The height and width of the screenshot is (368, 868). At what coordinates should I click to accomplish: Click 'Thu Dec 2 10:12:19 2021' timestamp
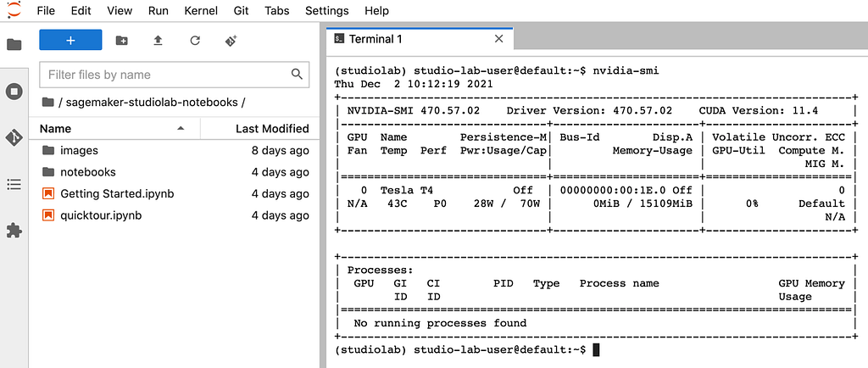(414, 84)
